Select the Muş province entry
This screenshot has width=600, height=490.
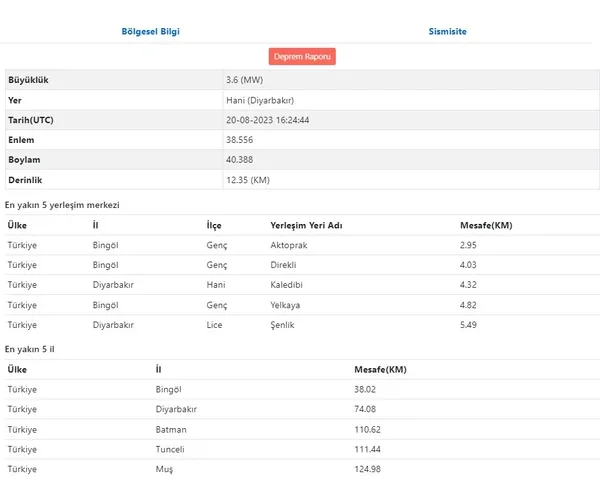[165, 469]
